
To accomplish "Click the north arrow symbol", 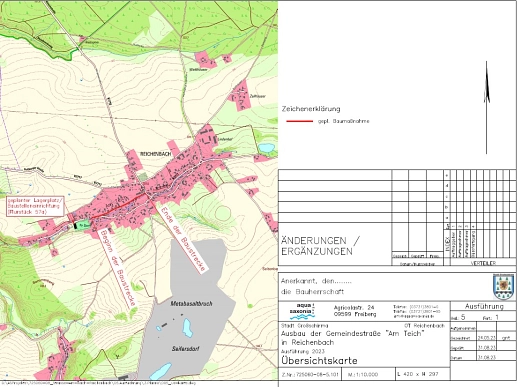I will 487,107.
